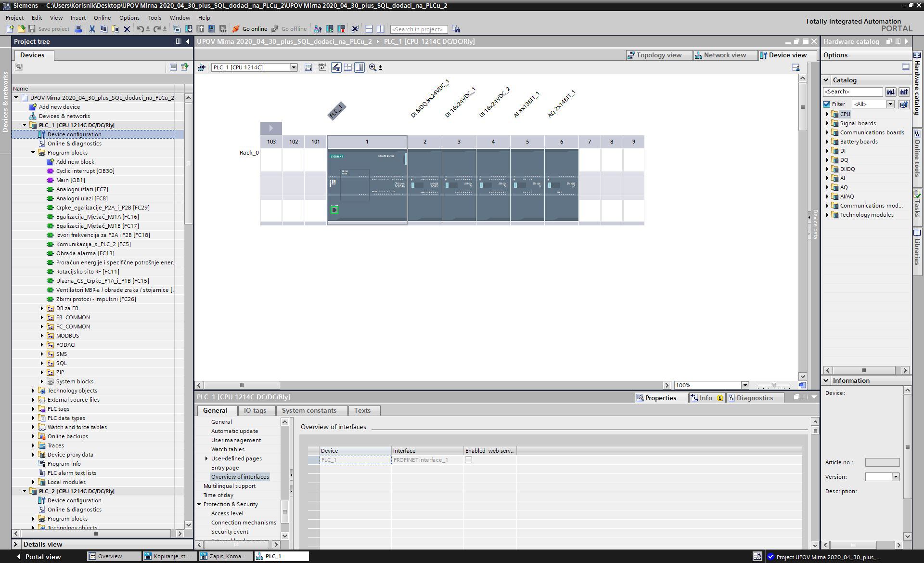Click the device view zoom slider

[773, 386]
